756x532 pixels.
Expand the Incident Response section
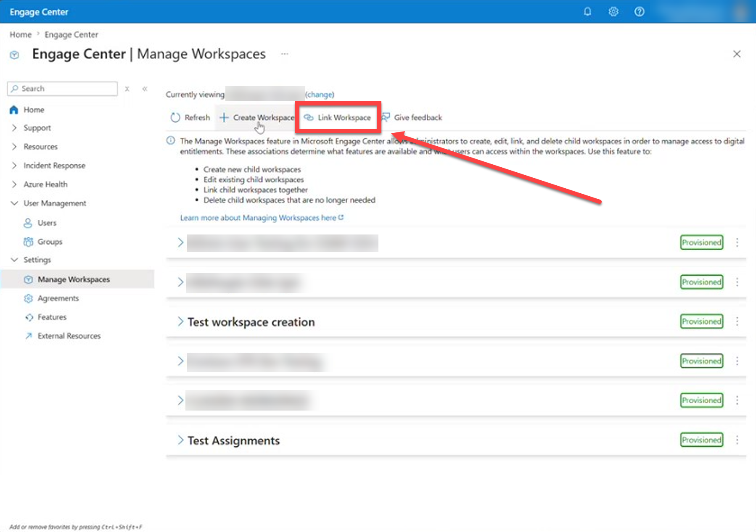point(14,166)
